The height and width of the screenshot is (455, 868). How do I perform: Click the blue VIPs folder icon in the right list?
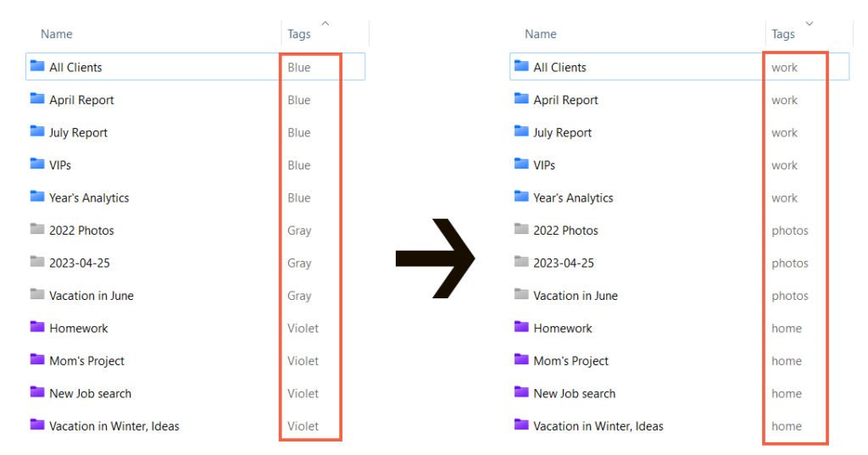[x=521, y=164]
